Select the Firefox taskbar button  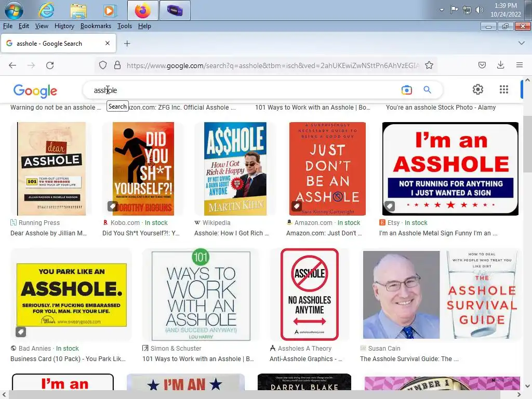[x=143, y=10]
